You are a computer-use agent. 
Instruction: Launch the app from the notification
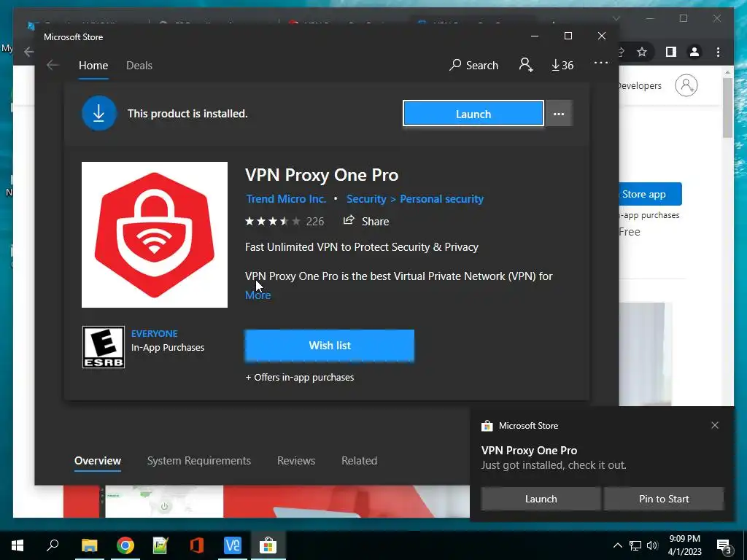[x=541, y=499]
